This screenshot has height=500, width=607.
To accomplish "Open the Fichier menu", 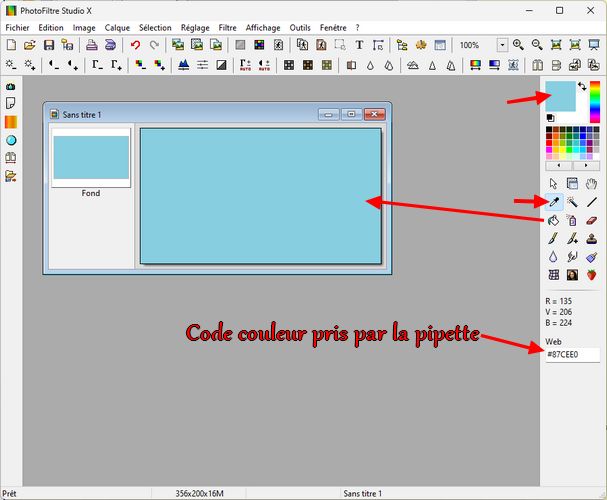I will (17, 28).
